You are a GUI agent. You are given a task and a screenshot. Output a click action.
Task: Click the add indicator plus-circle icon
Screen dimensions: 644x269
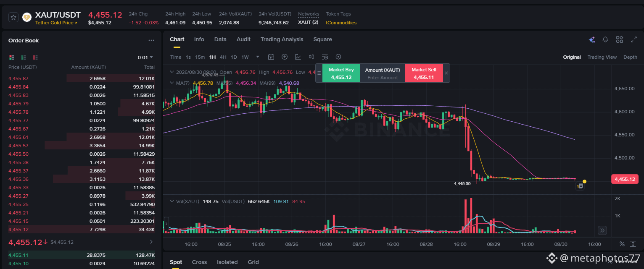pos(285,57)
